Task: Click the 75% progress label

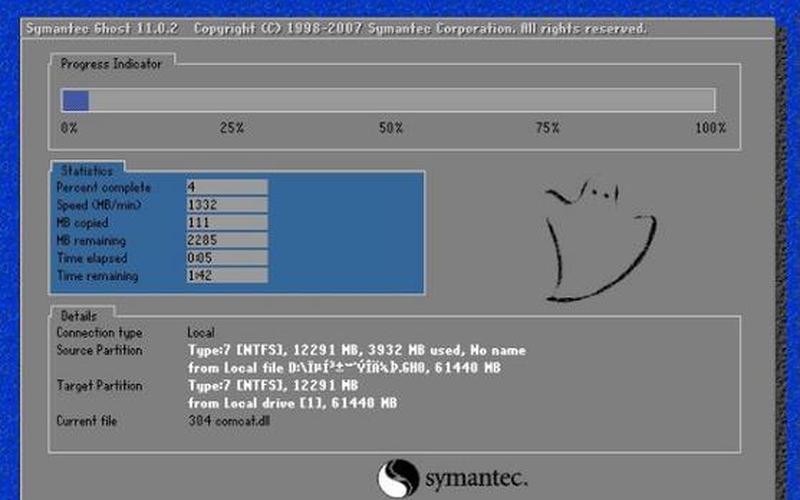Action: [547, 128]
